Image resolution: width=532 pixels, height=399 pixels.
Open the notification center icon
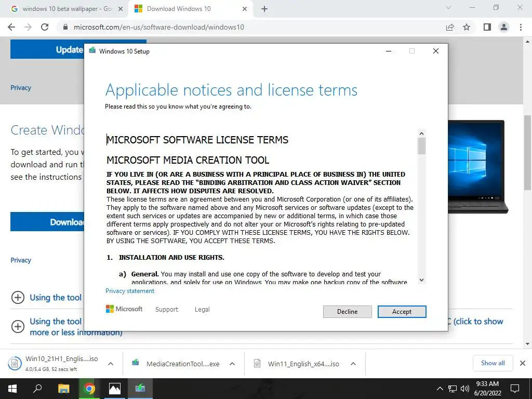pos(515,389)
